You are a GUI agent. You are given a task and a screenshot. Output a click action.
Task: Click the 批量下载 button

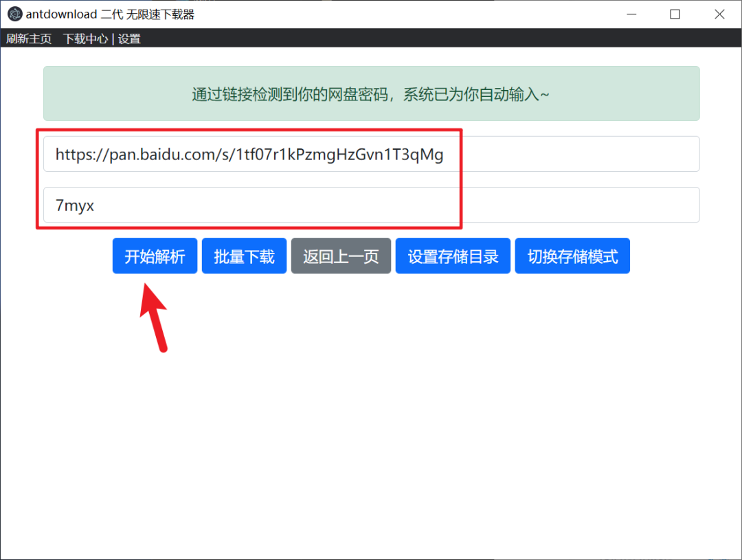pos(244,256)
